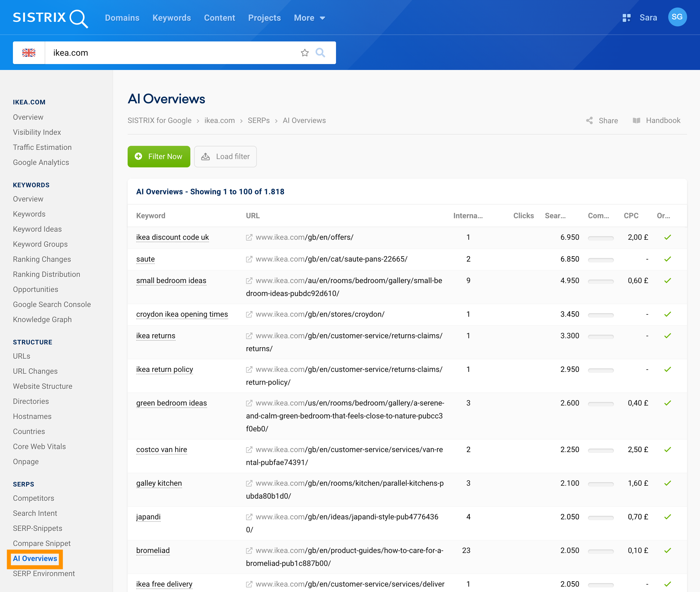Sort by Keyword column header

point(151,216)
